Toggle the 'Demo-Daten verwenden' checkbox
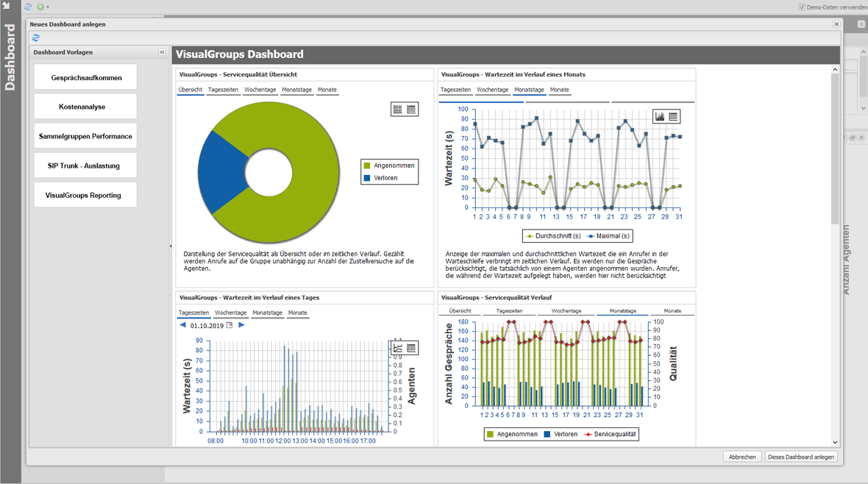The height and width of the screenshot is (484, 868). coord(802,7)
